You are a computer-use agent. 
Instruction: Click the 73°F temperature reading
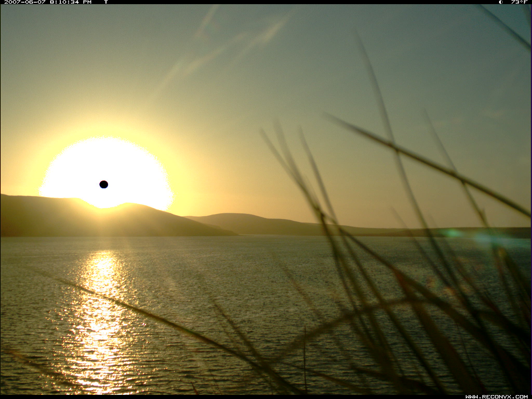tap(519, 2)
